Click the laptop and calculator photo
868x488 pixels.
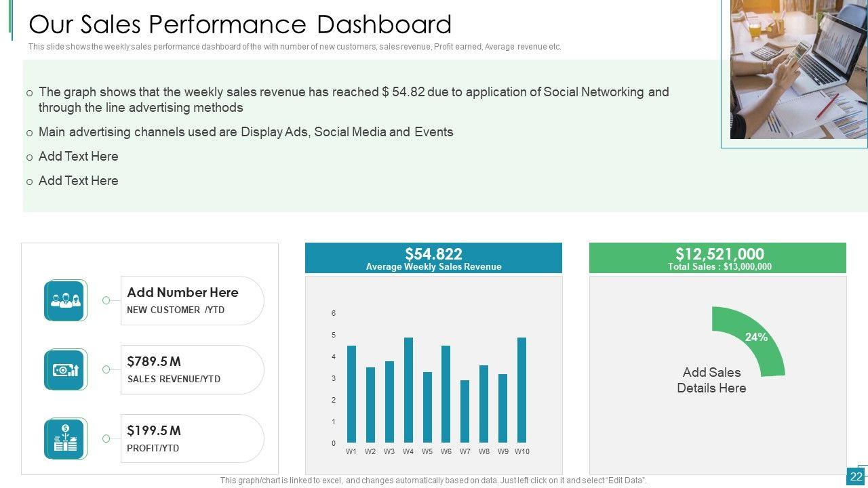pyautogui.click(x=798, y=69)
